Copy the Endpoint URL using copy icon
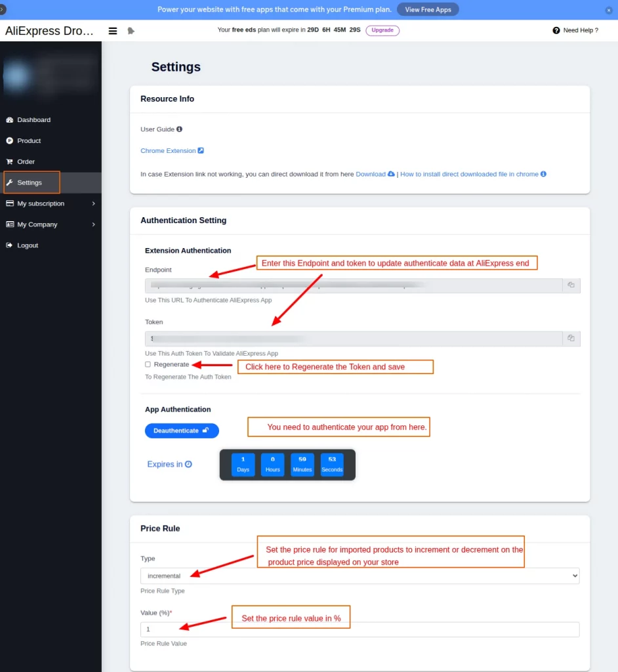This screenshot has width=618, height=672. click(x=571, y=285)
